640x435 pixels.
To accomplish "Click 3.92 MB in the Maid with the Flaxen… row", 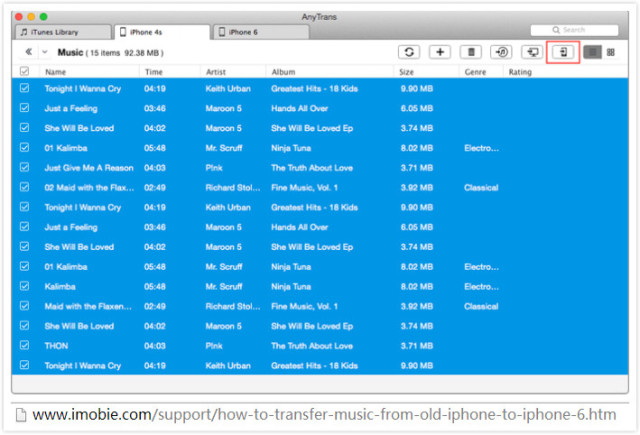I will tap(417, 306).
